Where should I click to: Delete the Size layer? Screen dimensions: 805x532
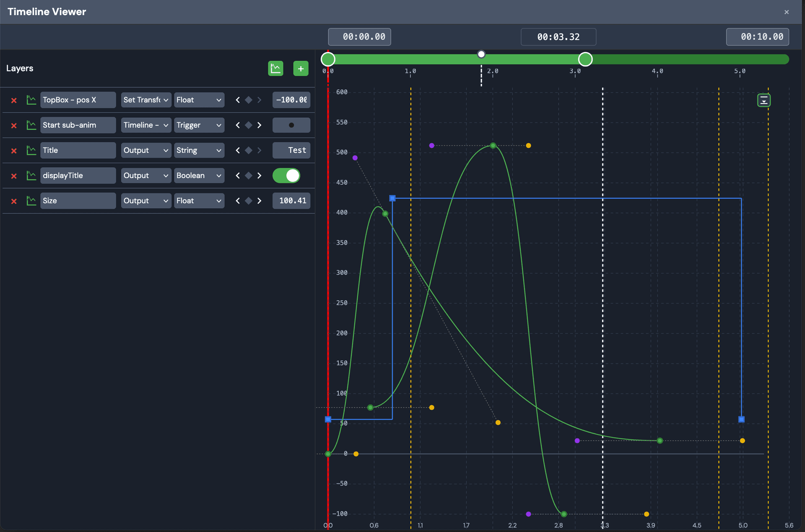point(14,201)
